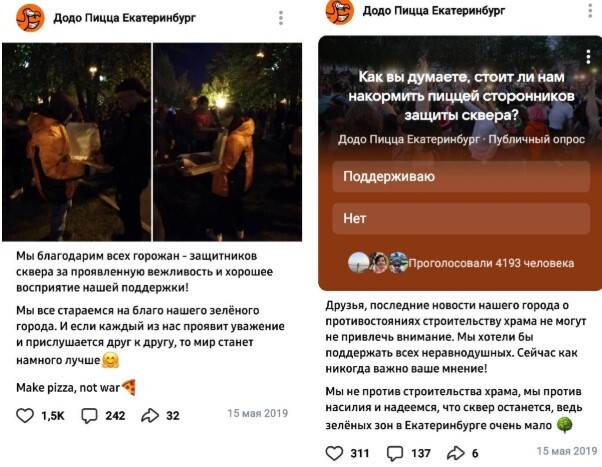Open Додо Пицца Екатеринбург page from the left post title
This screenshot has width=602, height=467.
pos(124,18)
